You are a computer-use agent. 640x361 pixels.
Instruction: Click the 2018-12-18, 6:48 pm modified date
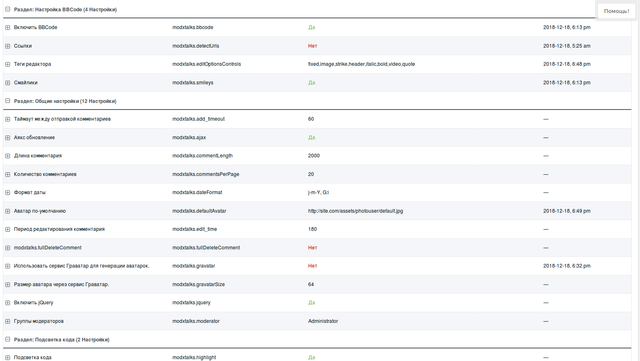click(567, 64)
